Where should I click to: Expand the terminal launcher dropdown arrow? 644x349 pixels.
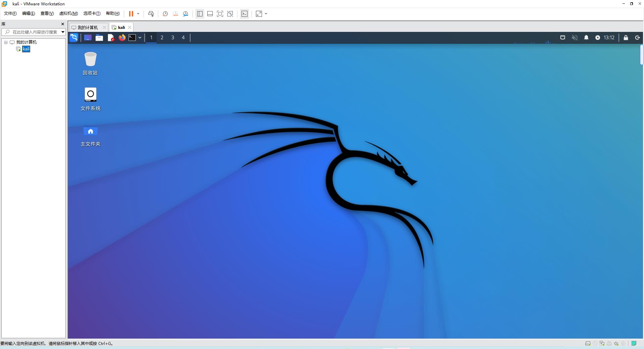coord(140,38)
